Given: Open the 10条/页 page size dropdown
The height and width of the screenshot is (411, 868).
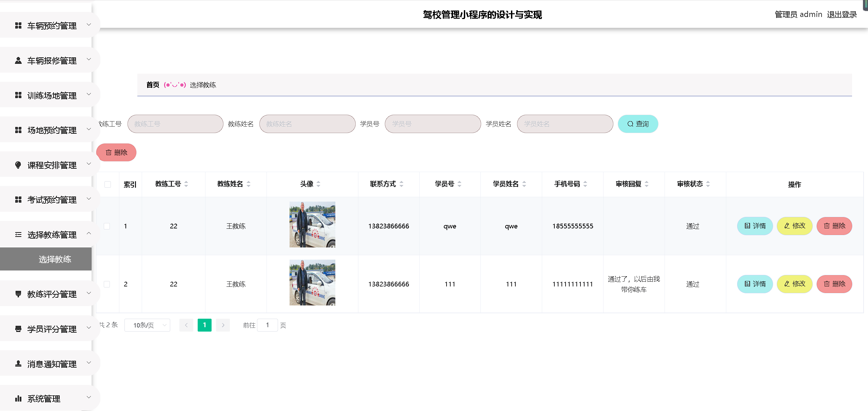Looking at the screenshot, I should (147, 325).
